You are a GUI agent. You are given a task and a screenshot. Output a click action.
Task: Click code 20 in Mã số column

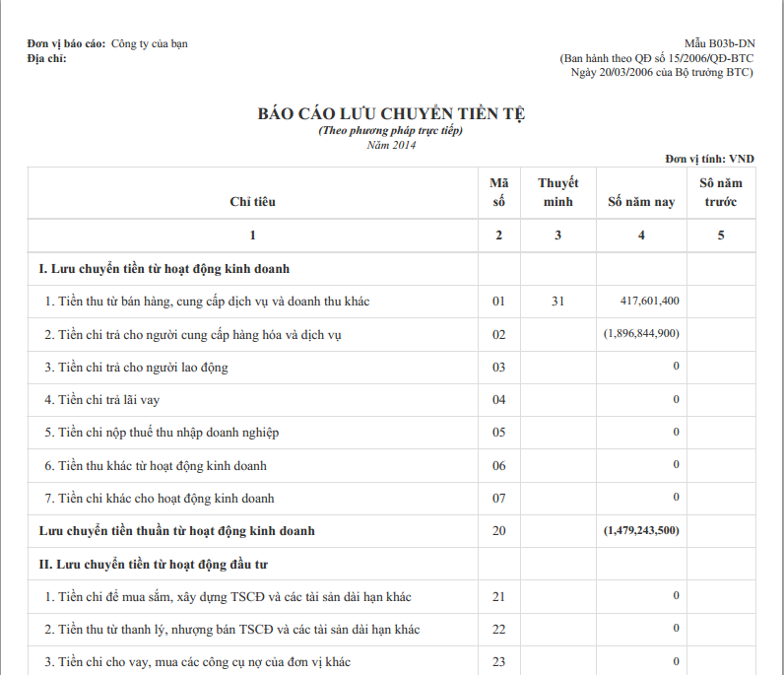click(x=498, y=531)
